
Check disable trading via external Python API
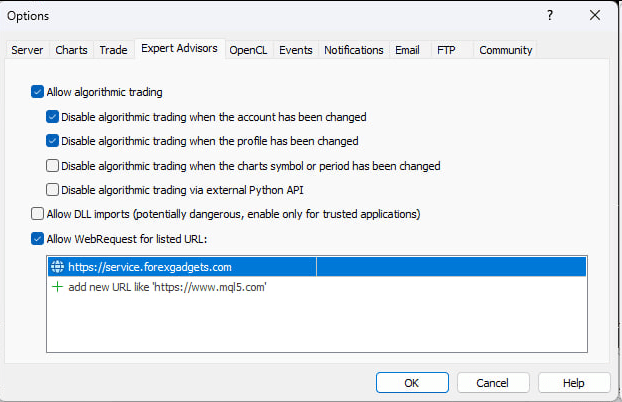[52, 190]
